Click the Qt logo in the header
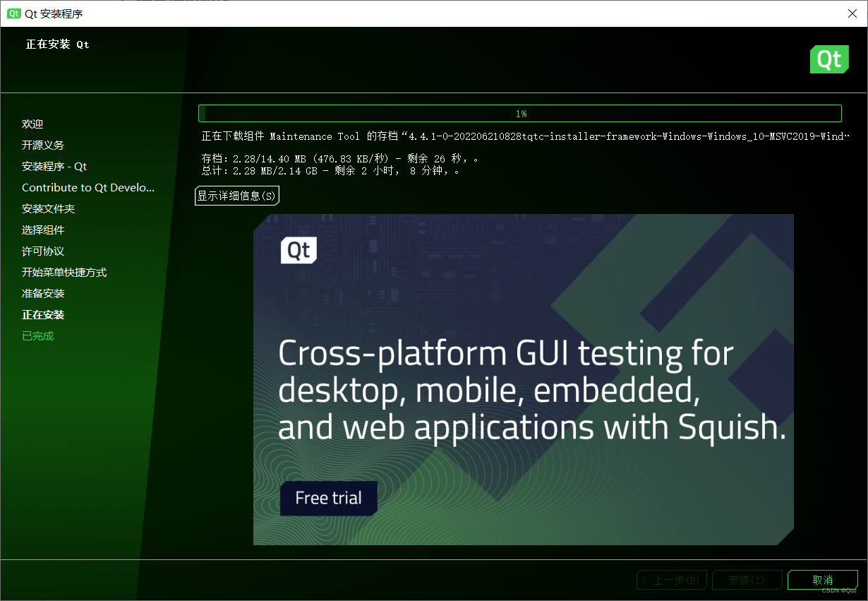This screenshot has width=868, height=601. click(829, 59)
